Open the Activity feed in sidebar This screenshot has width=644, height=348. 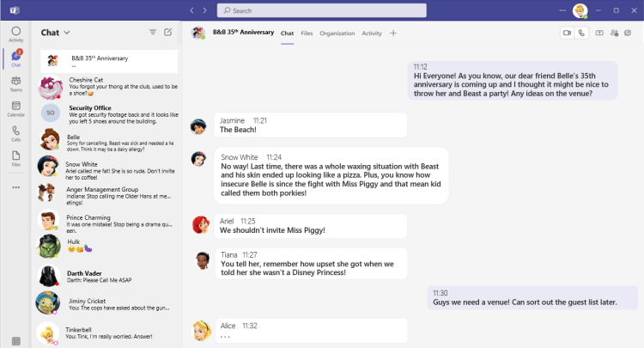[15, 34]
